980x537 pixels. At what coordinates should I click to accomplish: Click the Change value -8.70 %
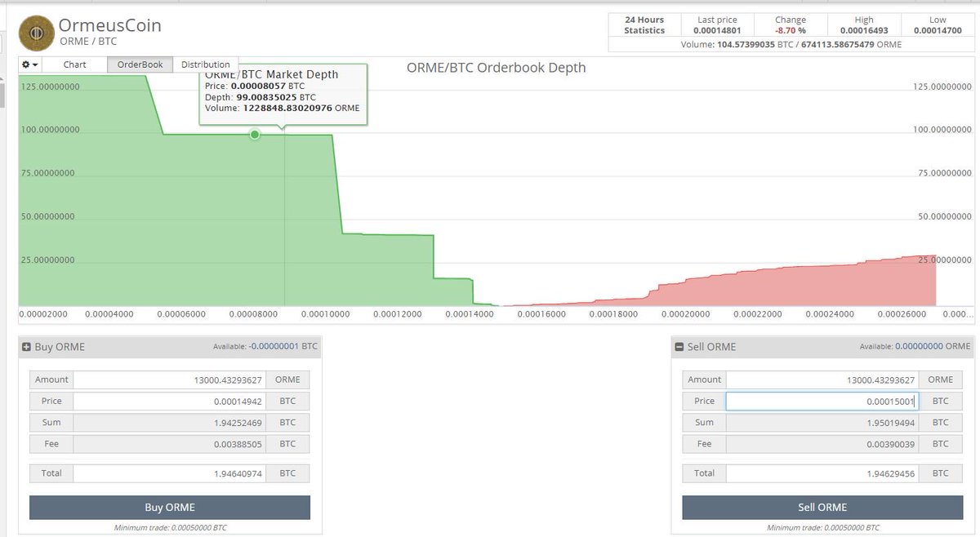pyautogui.click(x=790, y=30)
